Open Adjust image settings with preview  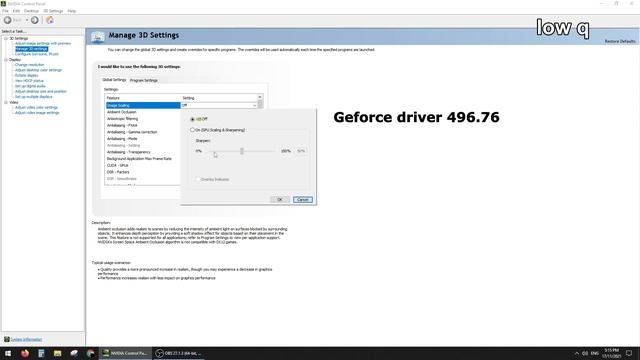tap(43, 43)
